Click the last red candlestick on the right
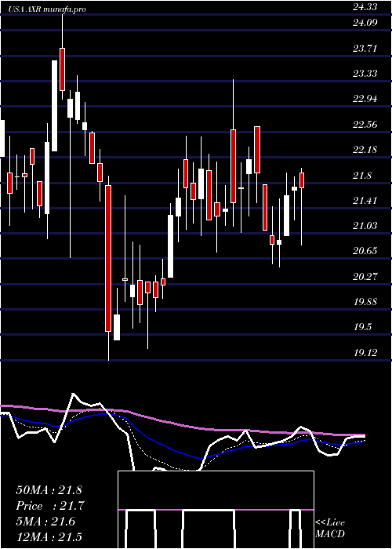The height and width of the screenshot is (549, 392). [302, 180]
